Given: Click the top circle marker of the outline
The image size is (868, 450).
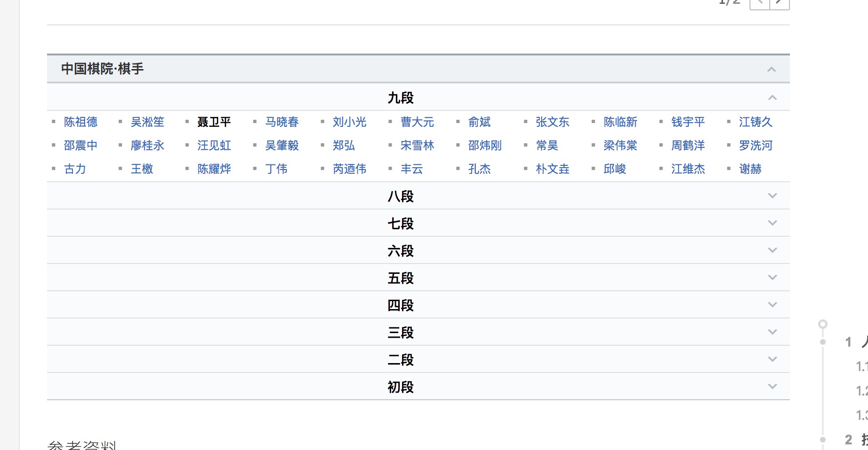Looking at the screenshot, I should [822, 324].
